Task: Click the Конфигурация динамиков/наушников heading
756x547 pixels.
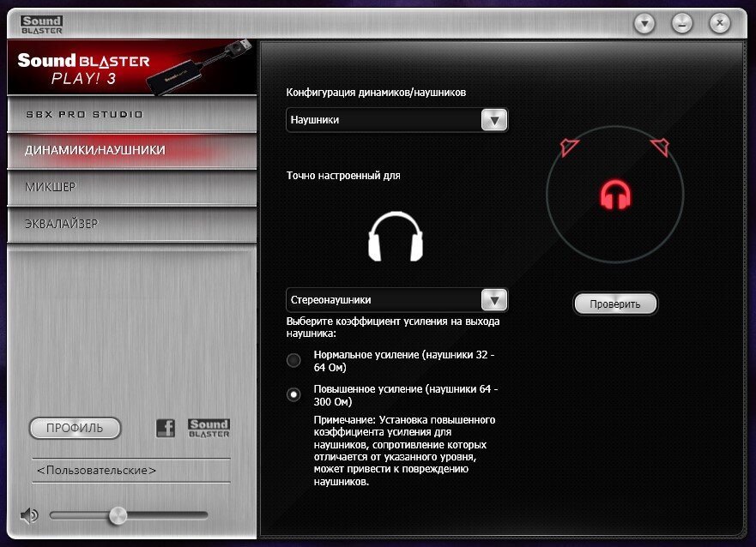Action: click(x=376, y=93)
